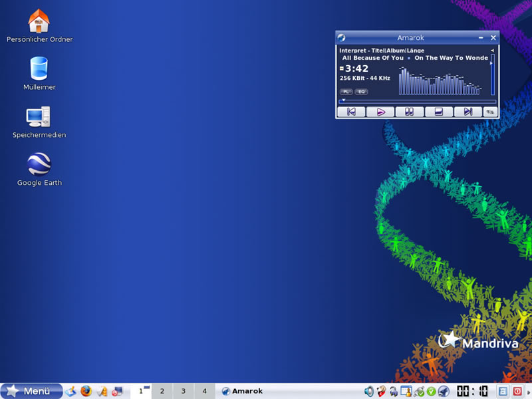Click the panel launcher right of Firefox
The width and height of the screenshot is (532, 399).
[x=102, y=391]
